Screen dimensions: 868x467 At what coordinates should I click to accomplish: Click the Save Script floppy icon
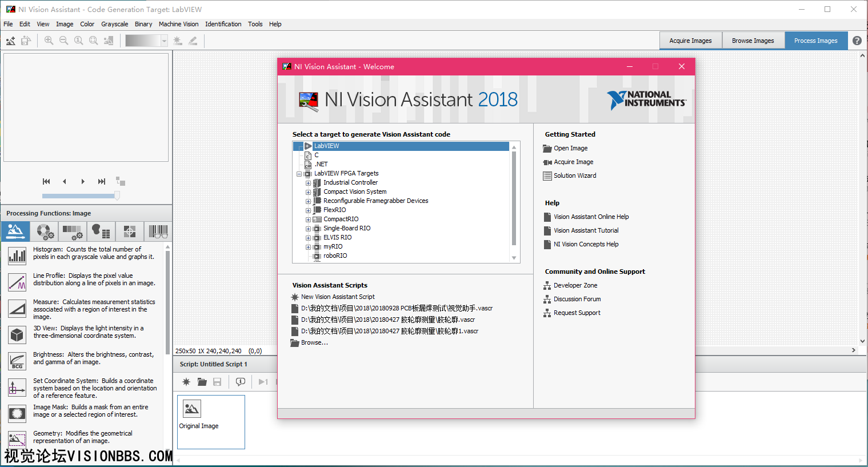217,382
